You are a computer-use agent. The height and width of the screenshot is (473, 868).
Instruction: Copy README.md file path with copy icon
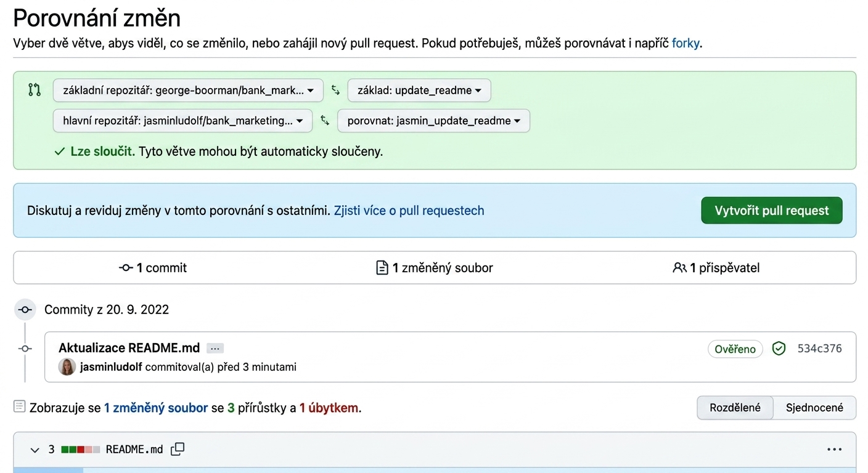pyautogui.click(x=178, y=450)
